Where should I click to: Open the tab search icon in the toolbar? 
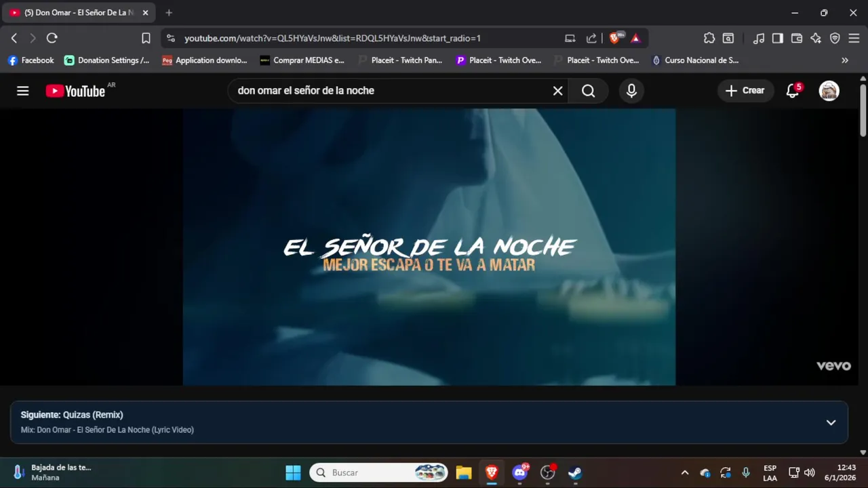[728, 38]
